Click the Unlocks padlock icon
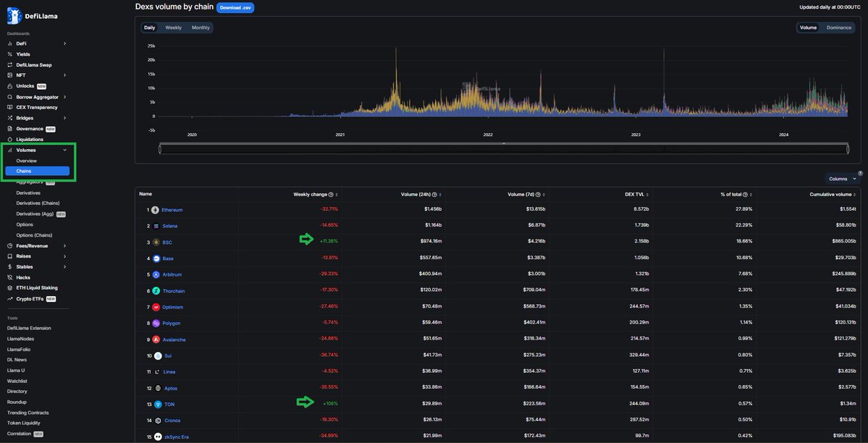 [10, 86]
